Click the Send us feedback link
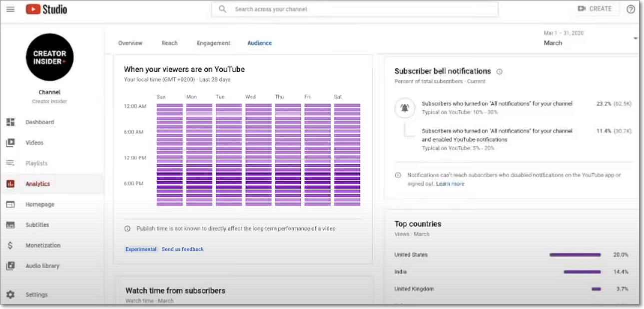 pos(182,249)
